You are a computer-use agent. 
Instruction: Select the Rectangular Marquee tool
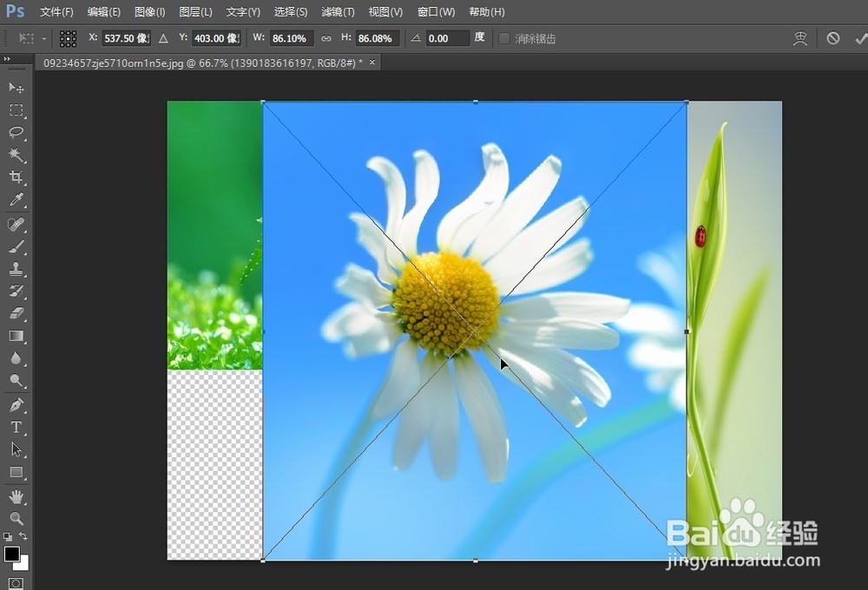(16, 110)
